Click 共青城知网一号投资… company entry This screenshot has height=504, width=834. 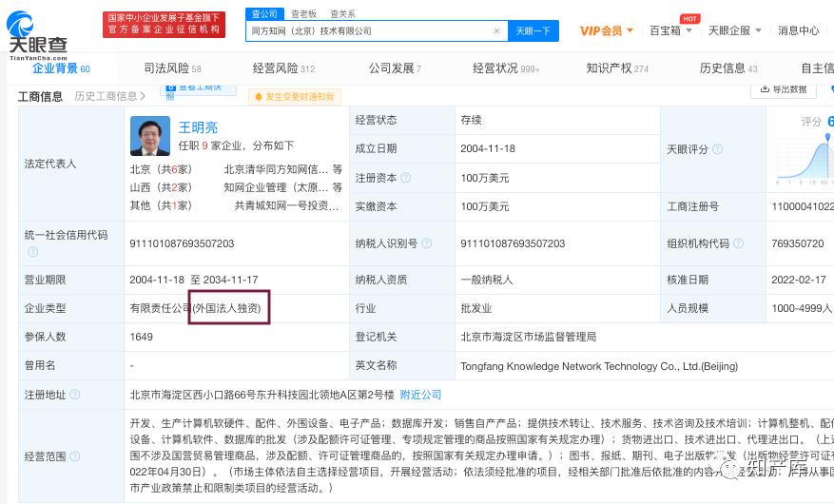[286, 205]
